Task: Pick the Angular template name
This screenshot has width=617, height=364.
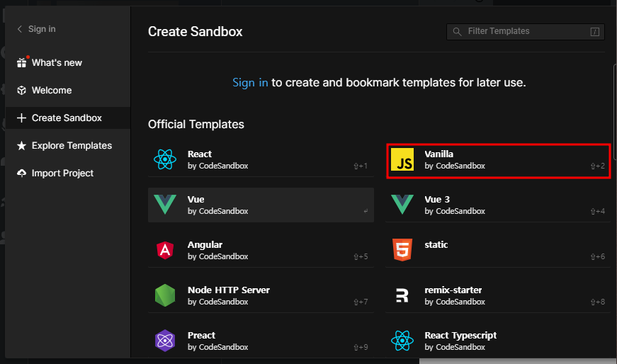Action: [x=205, y=245]
